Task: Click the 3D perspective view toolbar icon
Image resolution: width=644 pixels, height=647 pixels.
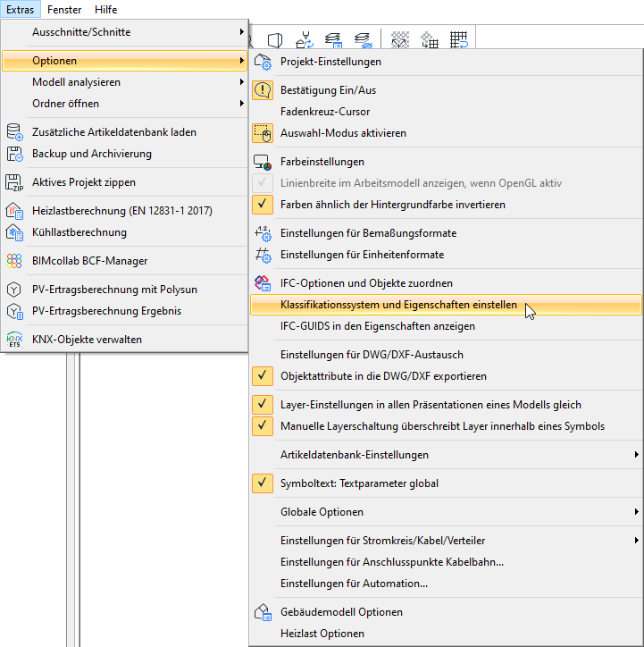Action: tap(275, 40)
